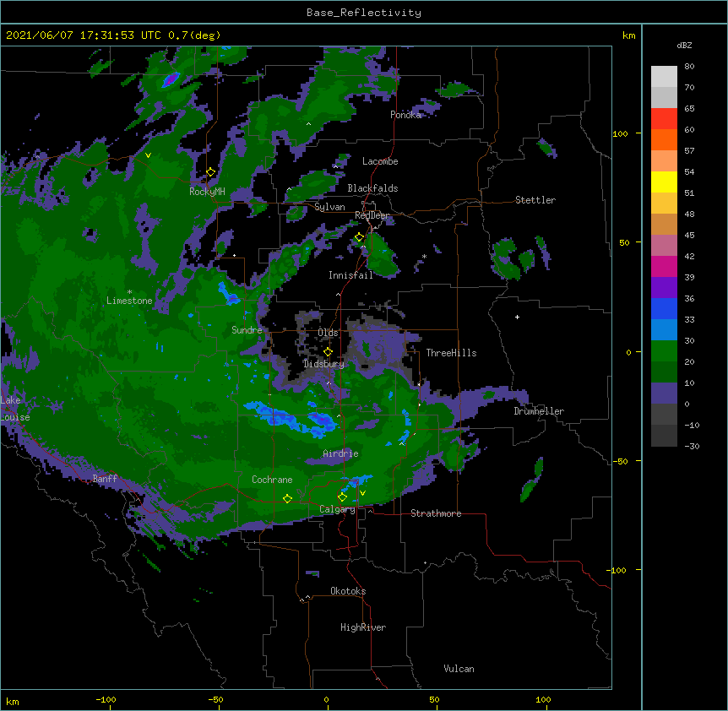Screen dimensions: 728x711
Task: Click the yellow station marker near RedDeer
Action: (359, 237)
